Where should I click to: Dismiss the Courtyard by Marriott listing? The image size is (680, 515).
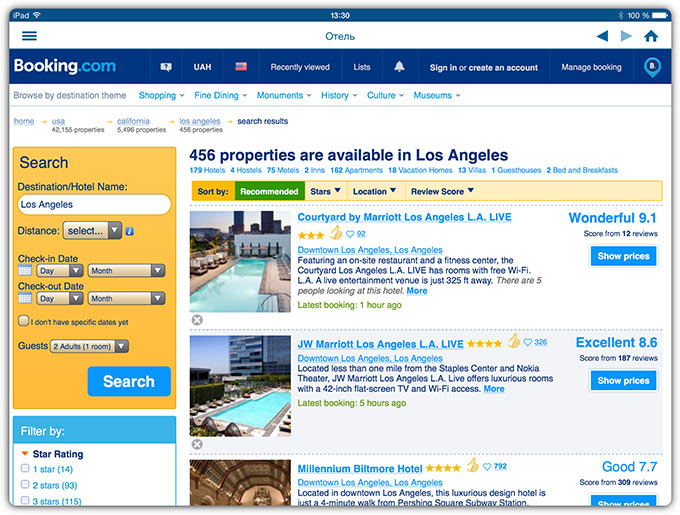click(197, 320)
